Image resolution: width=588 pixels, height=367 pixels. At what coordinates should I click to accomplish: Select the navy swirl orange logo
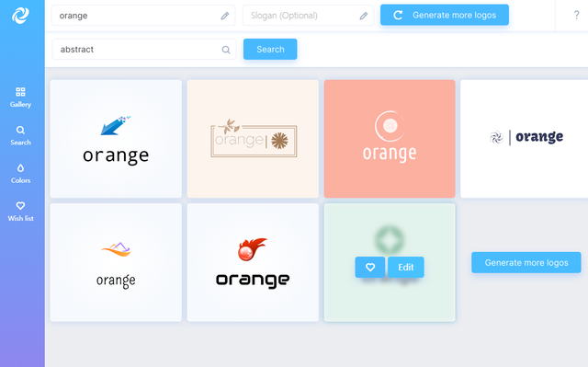[x=525, y=139]
